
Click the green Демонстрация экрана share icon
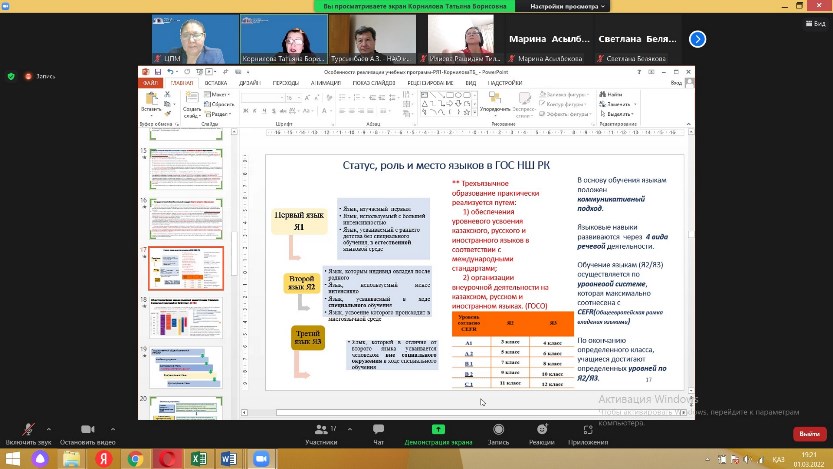(x=438, y=430)
